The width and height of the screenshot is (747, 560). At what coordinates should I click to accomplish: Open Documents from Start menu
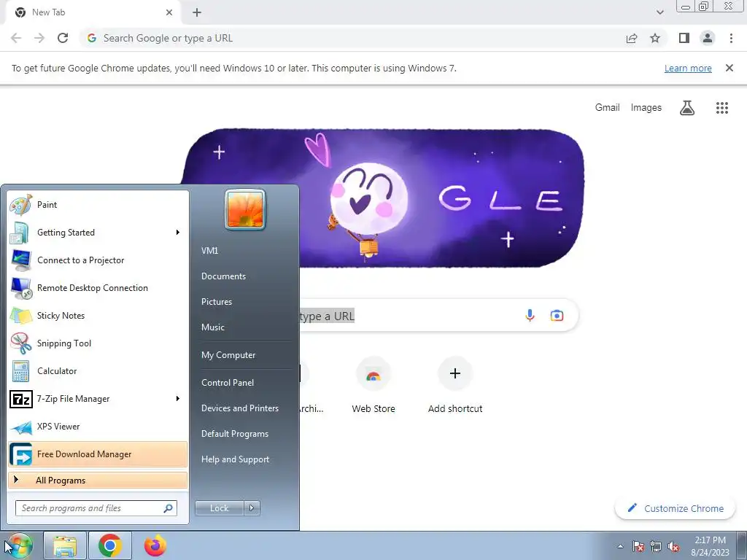click(223, 276)
